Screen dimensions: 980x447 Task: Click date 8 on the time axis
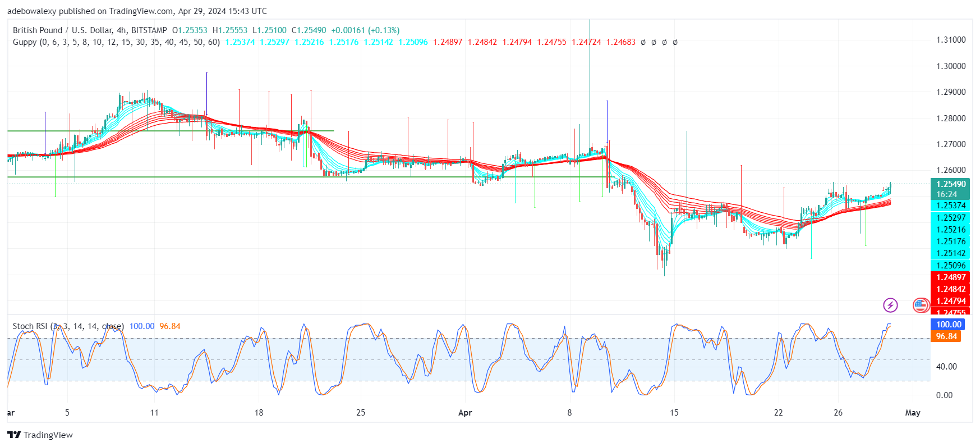coord(569,413)
